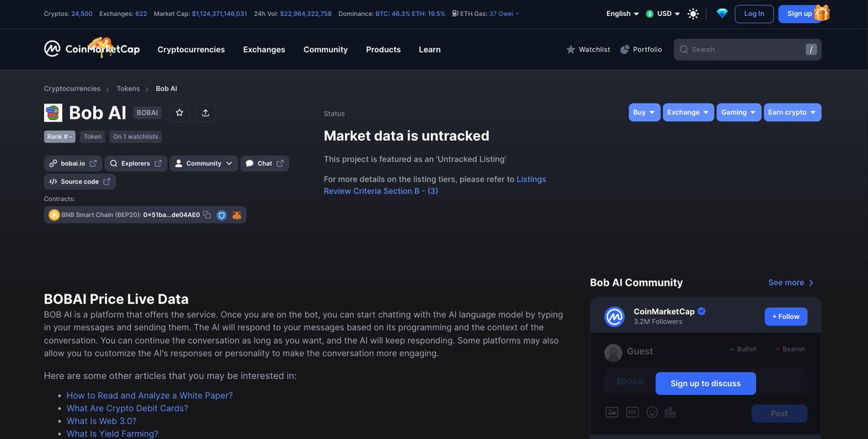Open What Is Yield Farming article
The width and height of the screenshot is (868, 439).
coord(112,434)
